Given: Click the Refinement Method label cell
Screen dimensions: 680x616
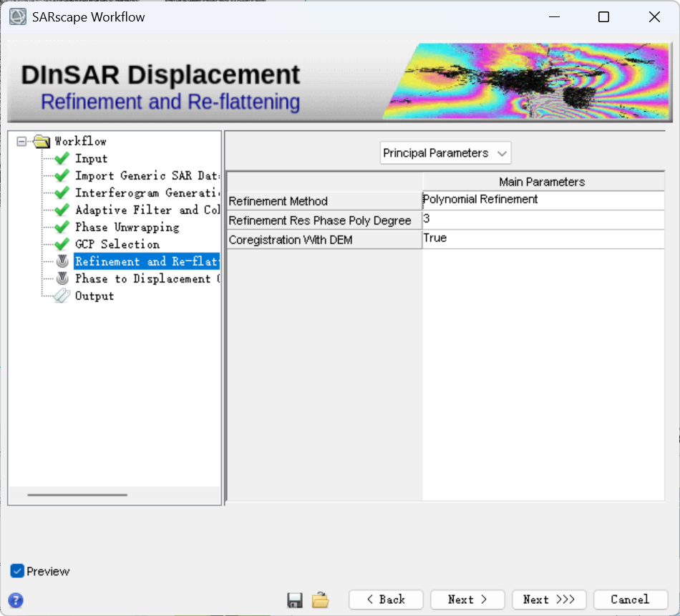Looking at the screenshot, I should coord(325,201).
